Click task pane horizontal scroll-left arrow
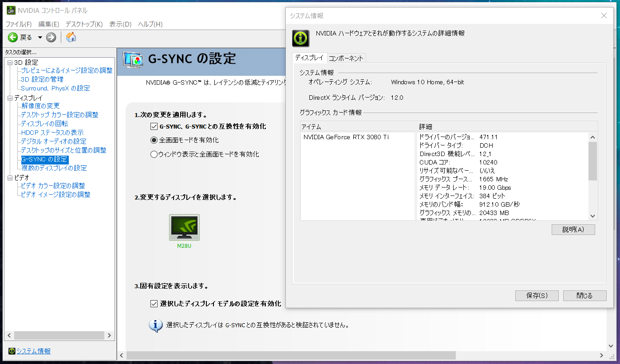 9,335
